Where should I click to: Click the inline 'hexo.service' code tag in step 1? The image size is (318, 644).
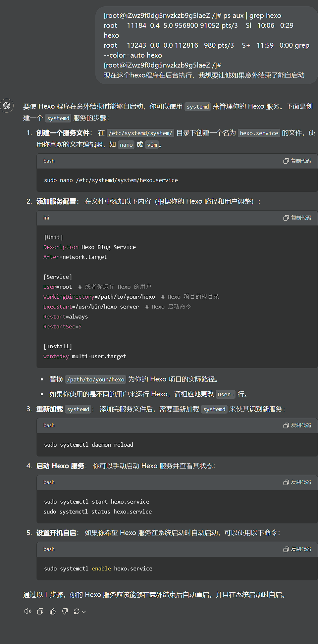pos(259,133)
